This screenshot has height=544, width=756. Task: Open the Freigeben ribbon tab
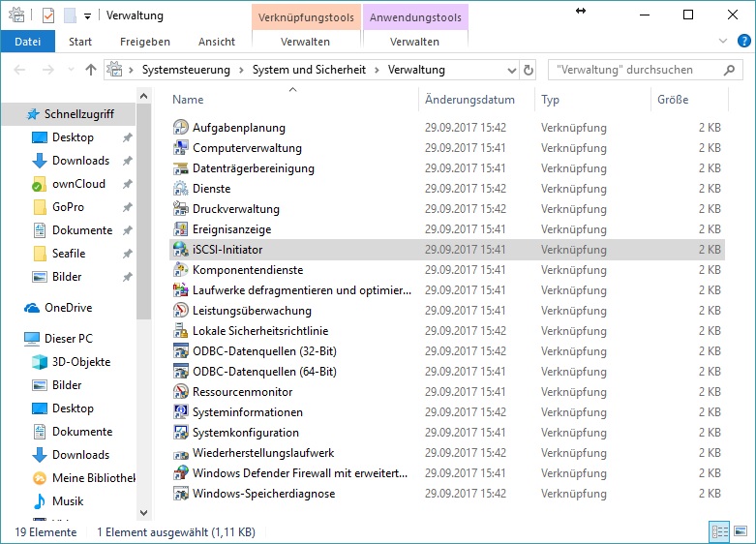[x=145, y=42]
